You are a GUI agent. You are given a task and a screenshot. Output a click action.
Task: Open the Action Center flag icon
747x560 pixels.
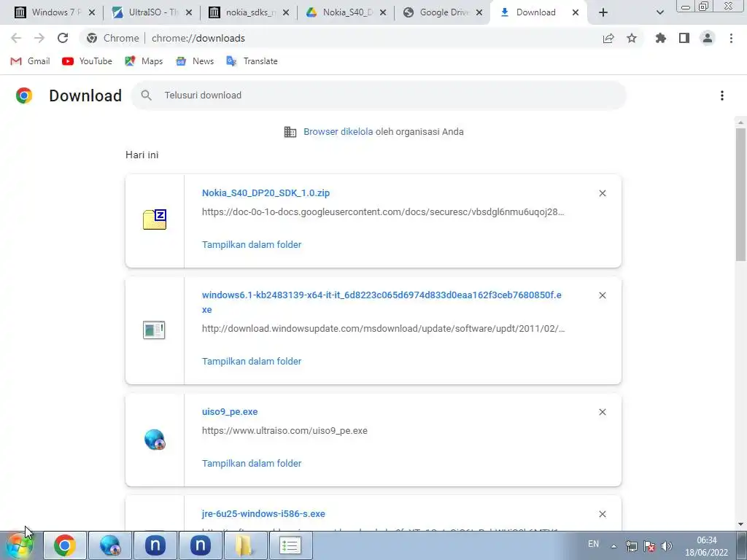(x=649, y=546)
